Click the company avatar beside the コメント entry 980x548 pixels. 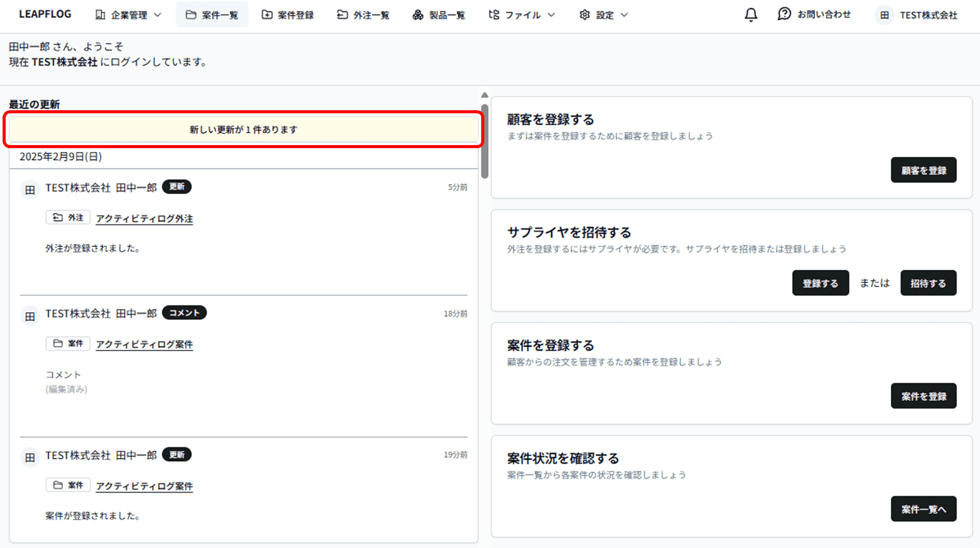click(x=30, y=316)
